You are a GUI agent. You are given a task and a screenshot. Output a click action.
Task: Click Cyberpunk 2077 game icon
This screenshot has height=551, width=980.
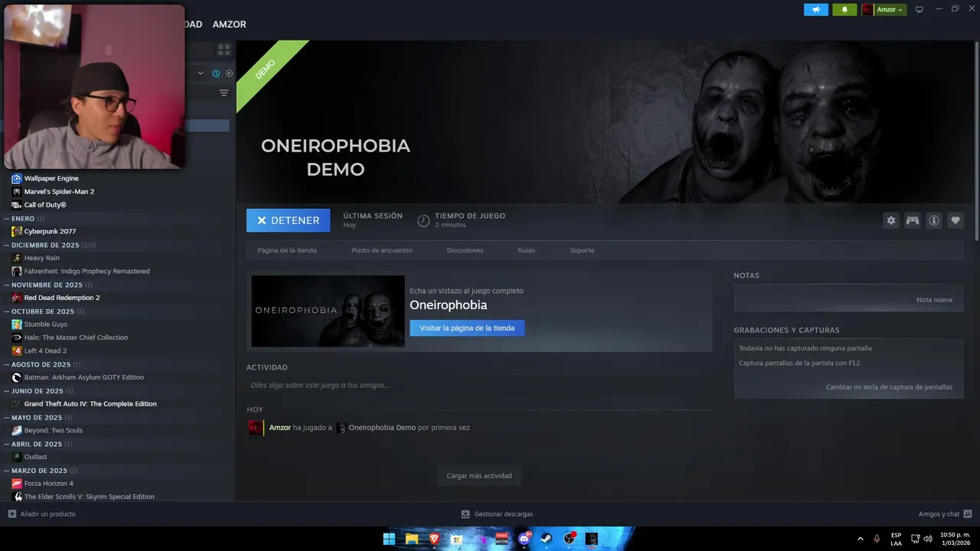[x=17, y=231]
